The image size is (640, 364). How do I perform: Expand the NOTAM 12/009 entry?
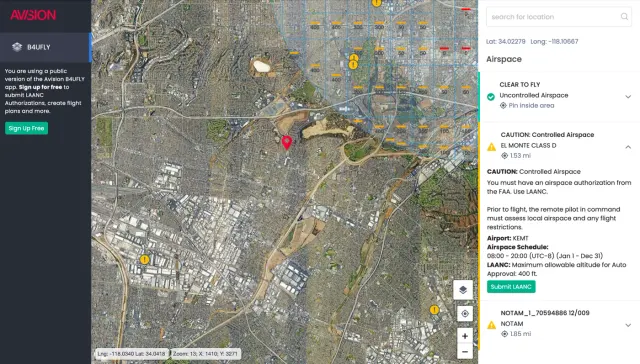[628, 325]
